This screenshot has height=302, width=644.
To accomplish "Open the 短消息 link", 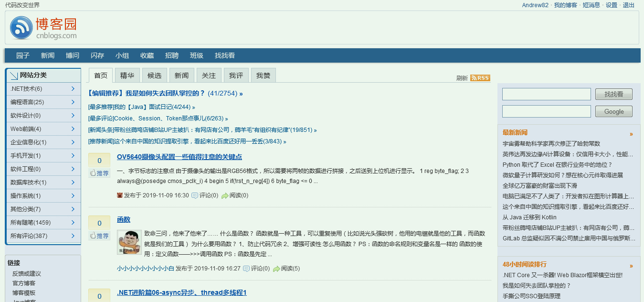I will point(591,5).
